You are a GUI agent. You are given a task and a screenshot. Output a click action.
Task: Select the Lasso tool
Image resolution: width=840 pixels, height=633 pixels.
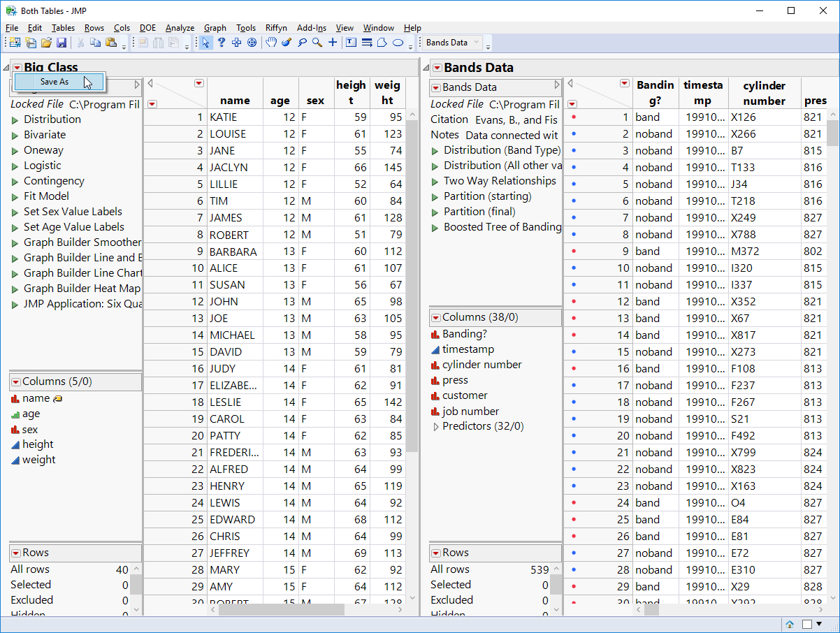point(302,43)
